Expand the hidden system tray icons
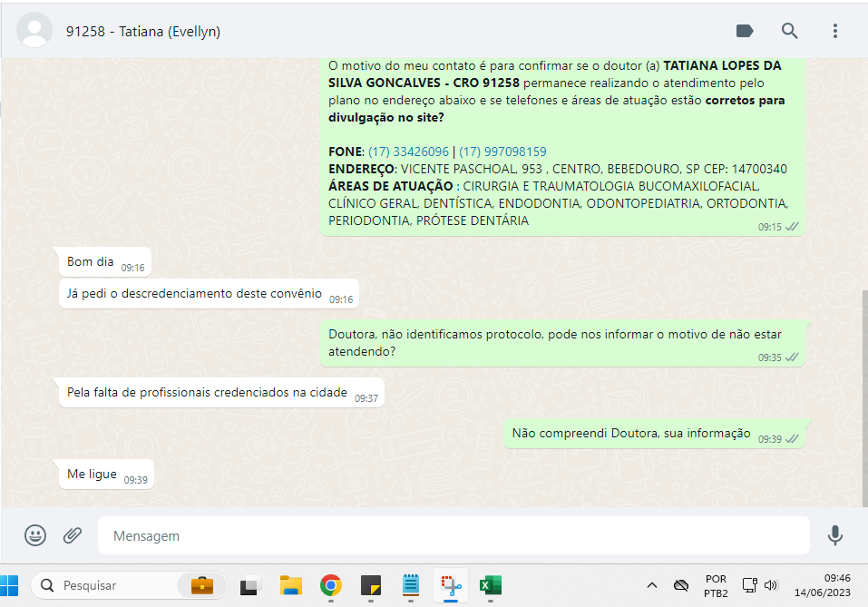The image size is (868, 607). 651,585
